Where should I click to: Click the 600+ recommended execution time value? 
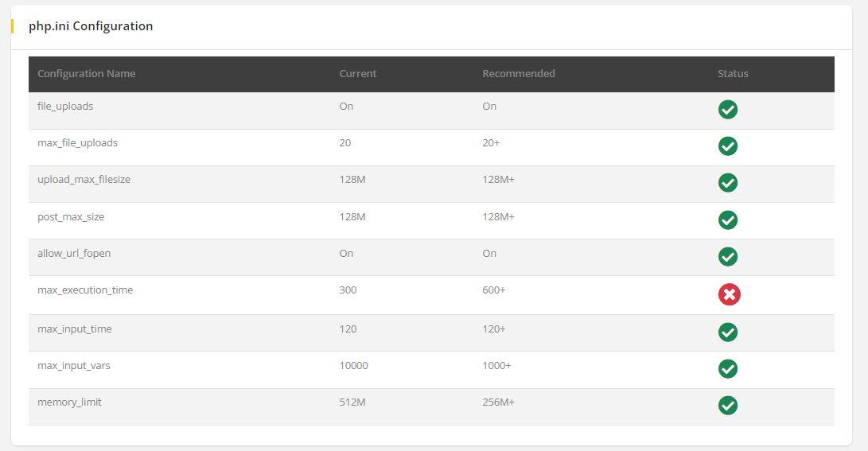pos(494,290)
